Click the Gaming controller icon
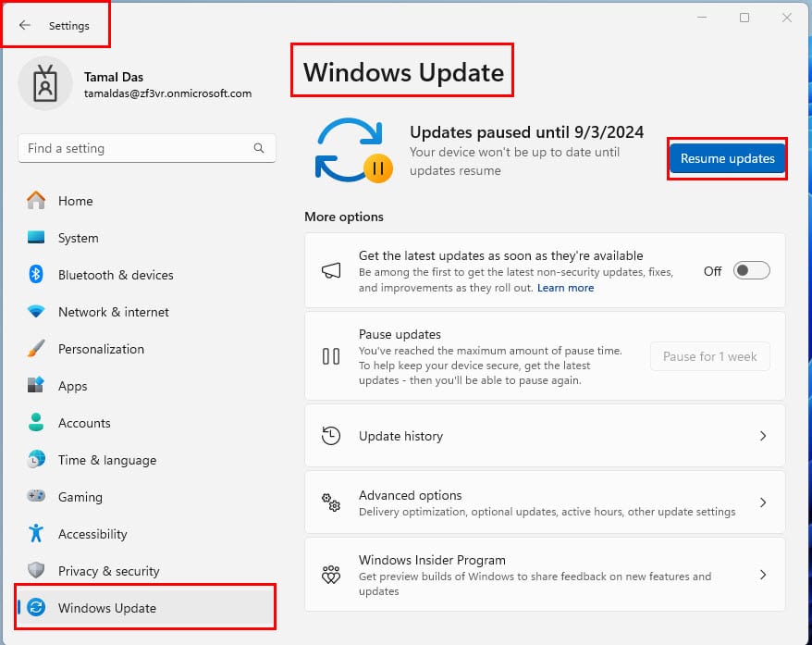Screen dimensions: 812x645 (x=36, y=496)
